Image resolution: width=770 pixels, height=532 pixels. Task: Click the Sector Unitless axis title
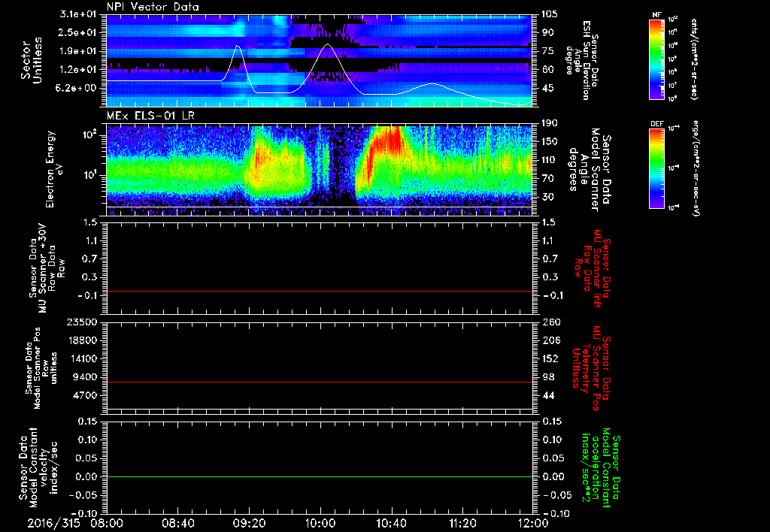coord(32,60)
